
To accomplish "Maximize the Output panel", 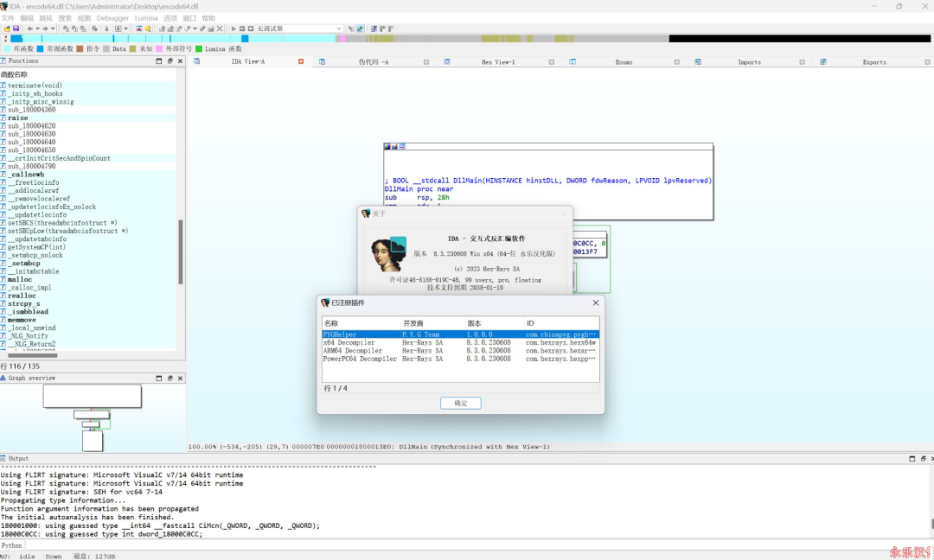I will pos(912,458).
